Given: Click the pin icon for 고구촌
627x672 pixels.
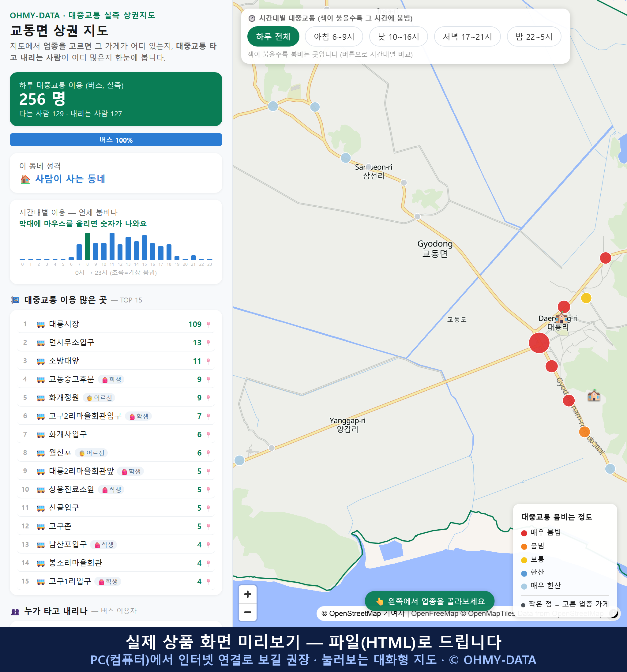Looking at the screenshot, I should click(x=208, y=526).
